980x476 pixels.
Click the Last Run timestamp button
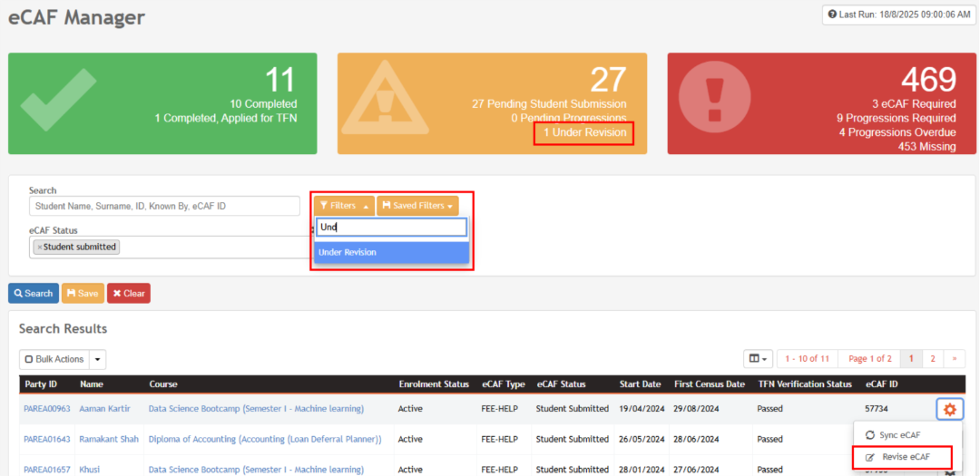coord(900,15)
